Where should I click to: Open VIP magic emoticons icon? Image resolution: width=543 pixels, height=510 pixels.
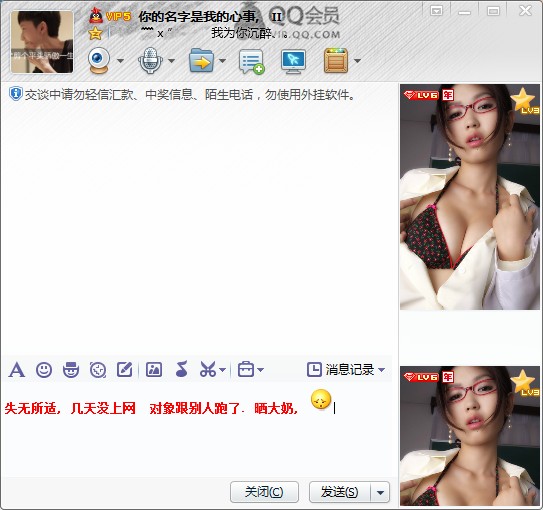71,370
